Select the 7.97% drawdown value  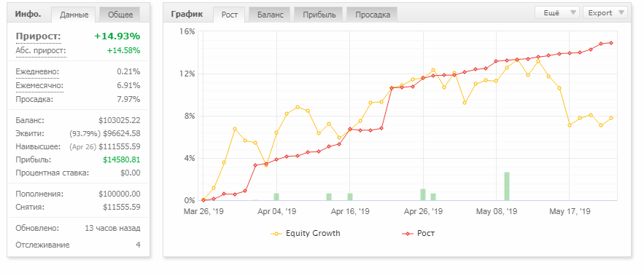[128, 99]
